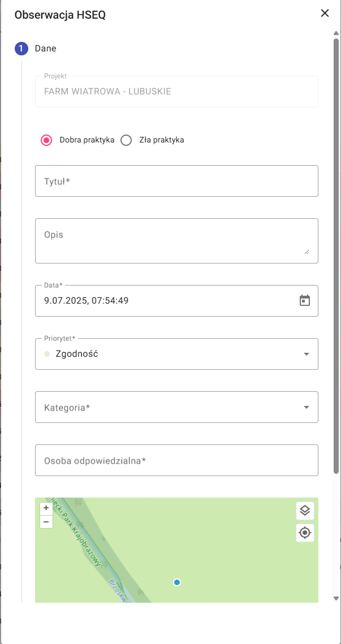Focus the Osoba odpowiedzialna field
Screen dimensions: 341x644
pyautogui.click(x=176, y=460)
